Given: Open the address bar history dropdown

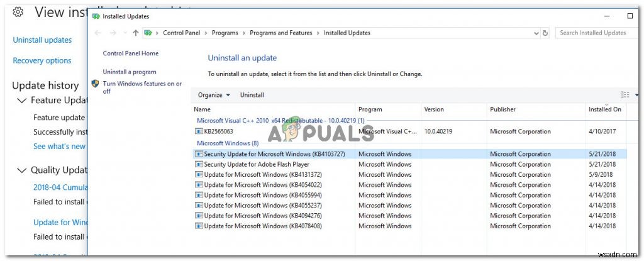Looking at the screenshot, I should point(536,33).
